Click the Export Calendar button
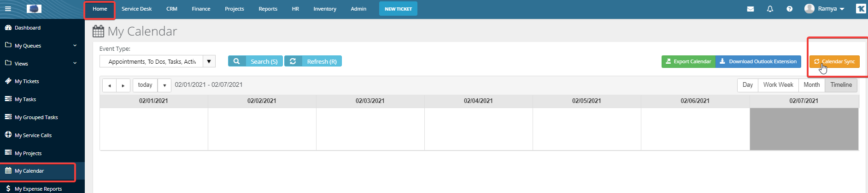Screen dimensions: 868x193 coord(688,61)
